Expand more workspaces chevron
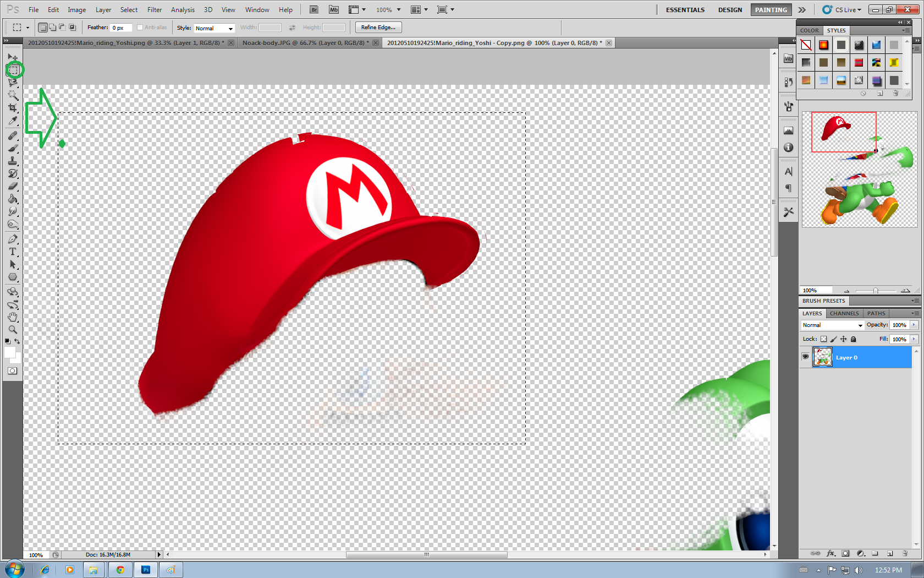Image resolution: width=924 pixels, height=578 pixels. 802,10
